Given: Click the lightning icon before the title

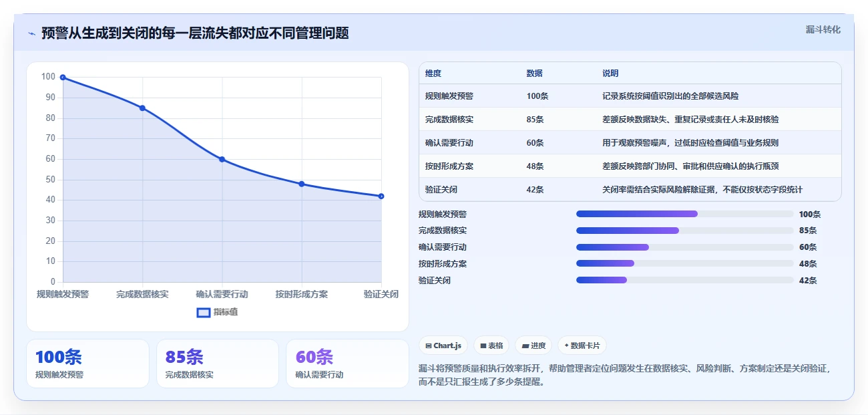Looking at the screenshot, I should click(x=31, y=33).
